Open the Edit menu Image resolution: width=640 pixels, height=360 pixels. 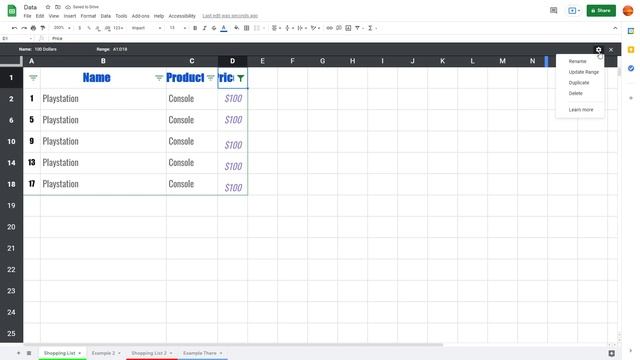[40, 16]
